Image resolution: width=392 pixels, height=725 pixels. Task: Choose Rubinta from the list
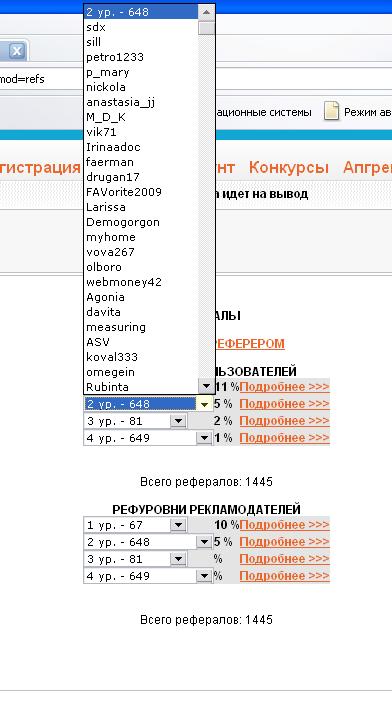point(141,387)
